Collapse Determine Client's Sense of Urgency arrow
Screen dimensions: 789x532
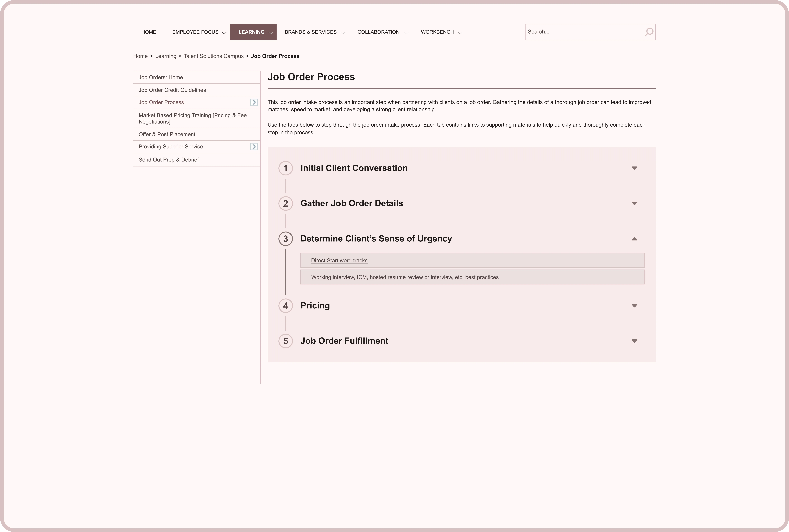coord(634,239)
